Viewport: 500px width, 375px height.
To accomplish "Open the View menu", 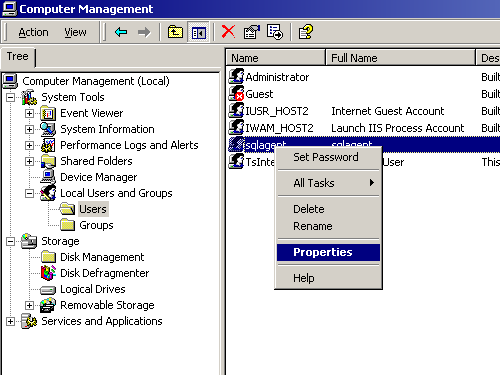I will 75,32.
